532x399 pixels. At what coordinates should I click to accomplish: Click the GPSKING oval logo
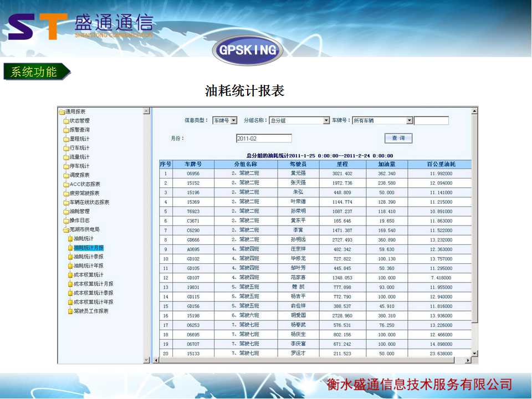point(248,50)
